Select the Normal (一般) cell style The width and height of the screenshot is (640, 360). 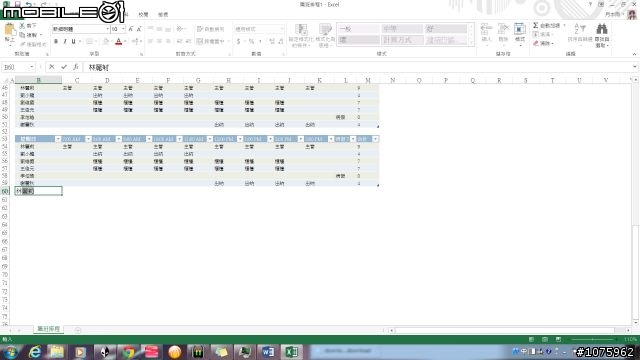click(359, 29)
